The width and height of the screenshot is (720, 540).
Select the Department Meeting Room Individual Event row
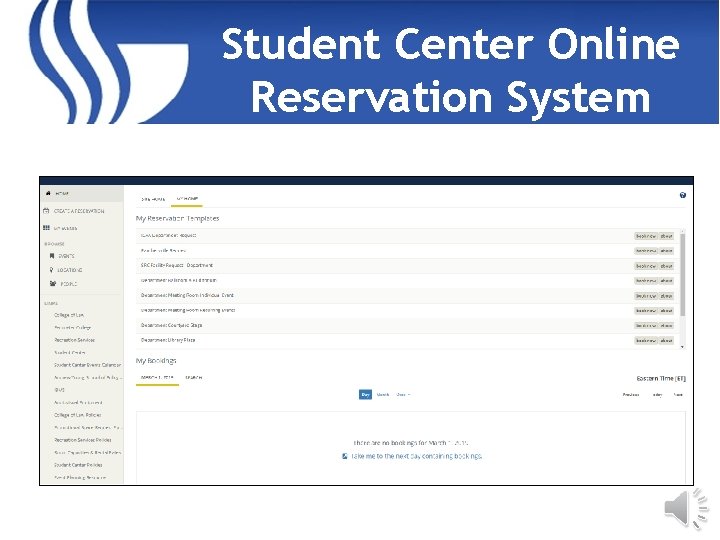(407, 295)
